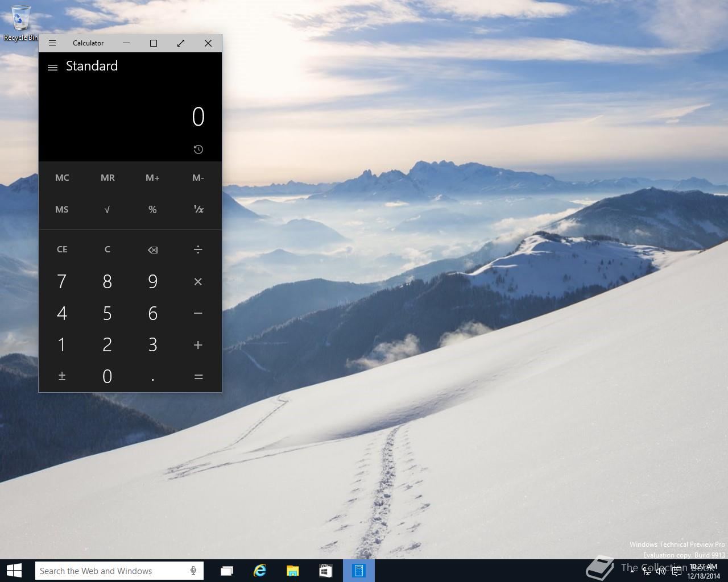Show hidden system tray icons
The image size is (728, 582).
tap(632, 571)
